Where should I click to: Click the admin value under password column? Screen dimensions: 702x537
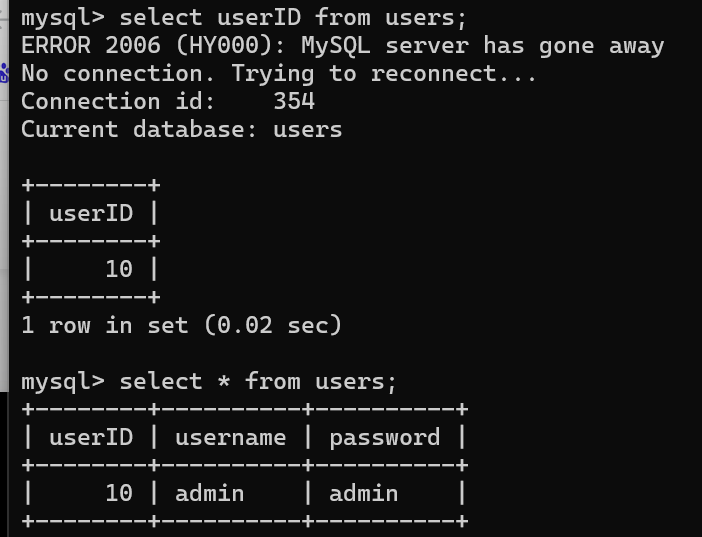(x=363, y=494)
